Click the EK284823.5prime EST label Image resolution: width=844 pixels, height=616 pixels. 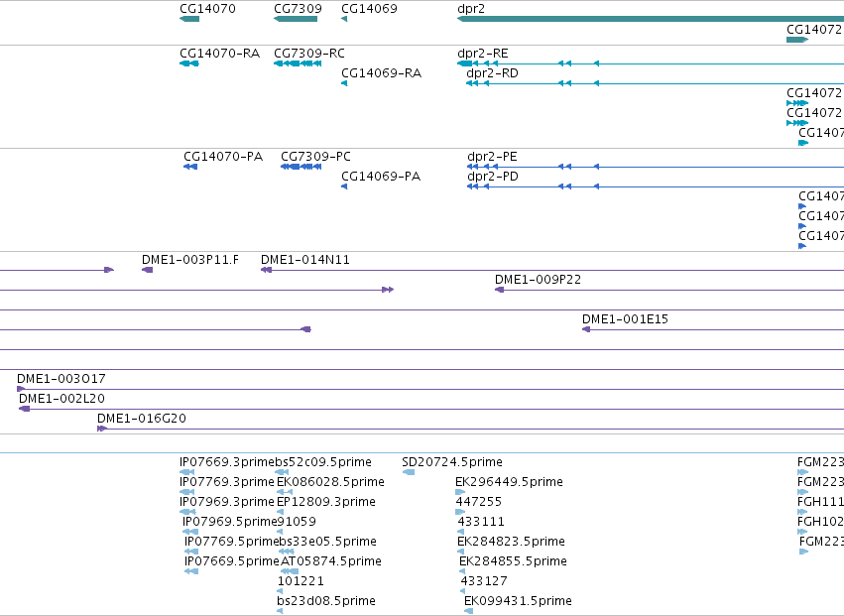[511, 543]
